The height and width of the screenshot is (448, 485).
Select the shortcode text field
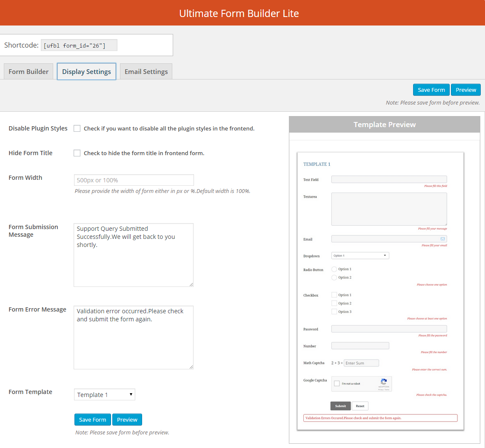tap(79, 45)
